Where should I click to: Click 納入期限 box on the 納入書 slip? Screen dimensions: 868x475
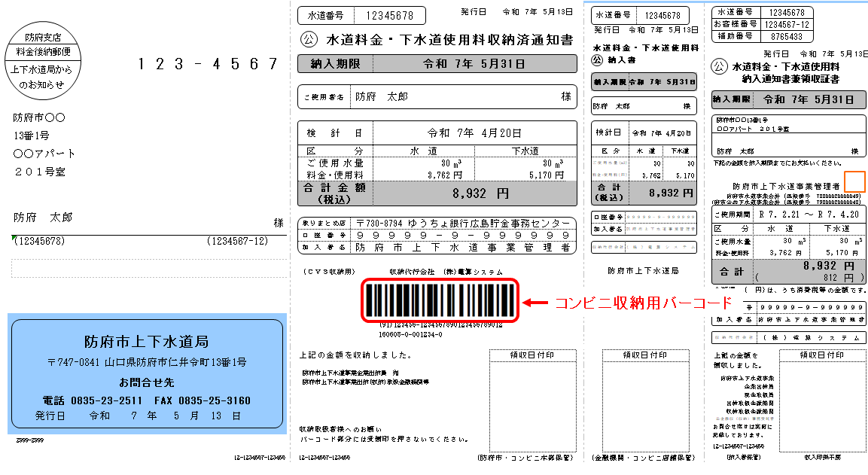(644, 82)
